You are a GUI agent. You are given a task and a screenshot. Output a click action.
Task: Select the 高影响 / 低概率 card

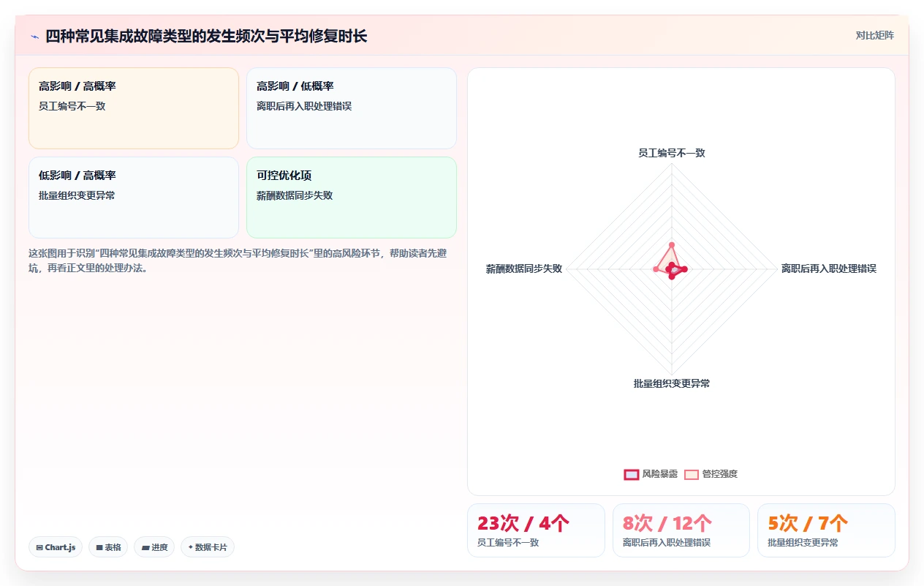point(352,108)
